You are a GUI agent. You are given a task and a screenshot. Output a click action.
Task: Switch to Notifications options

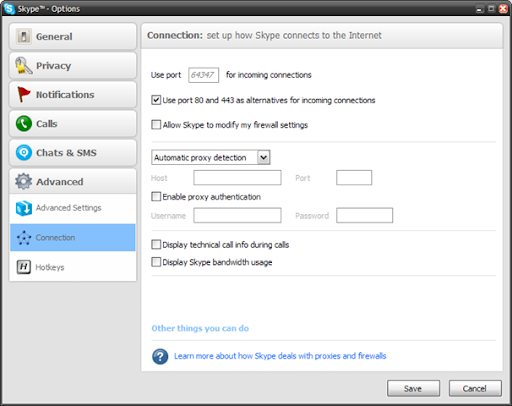point(73,94)
